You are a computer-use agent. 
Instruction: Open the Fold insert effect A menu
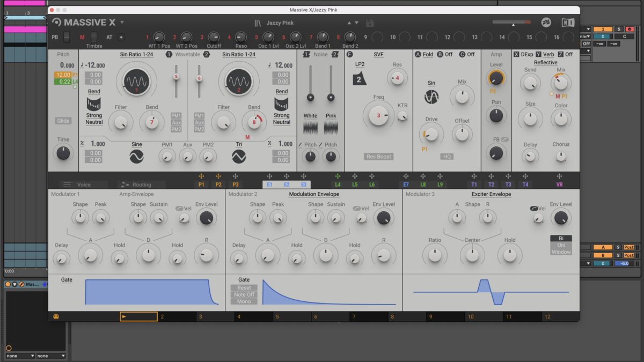tap(428, 55)
